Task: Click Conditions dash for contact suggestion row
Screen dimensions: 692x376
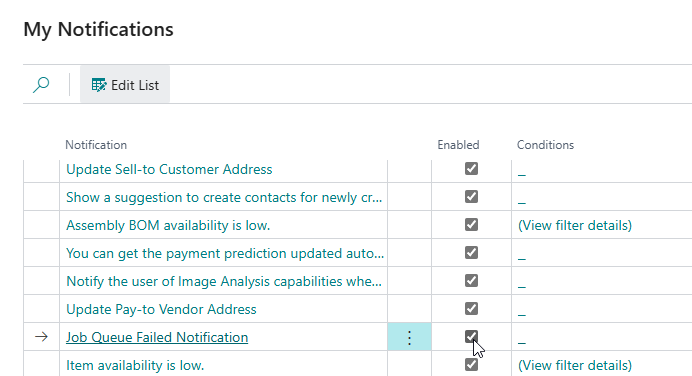Action: click(522, 202)
